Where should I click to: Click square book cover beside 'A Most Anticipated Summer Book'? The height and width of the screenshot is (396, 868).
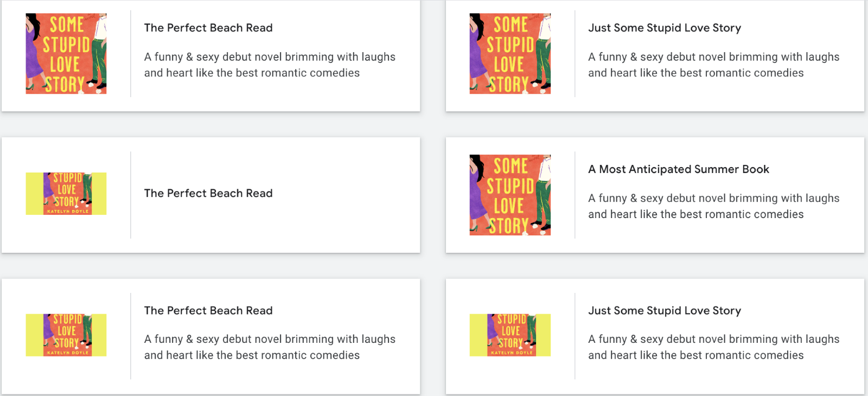pyautogui.click(x=510, y=195)
